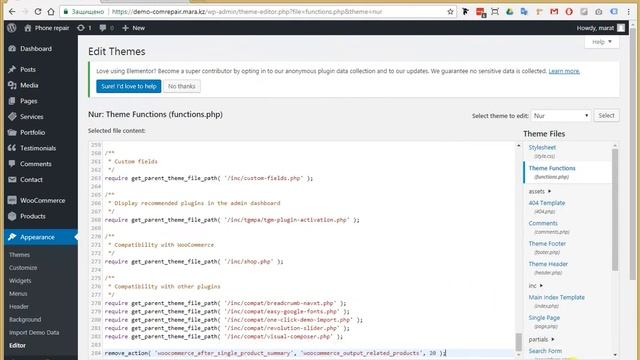Click the Gmail extension icon
This screenshot has width=640, height=360.
pos(554,11)
